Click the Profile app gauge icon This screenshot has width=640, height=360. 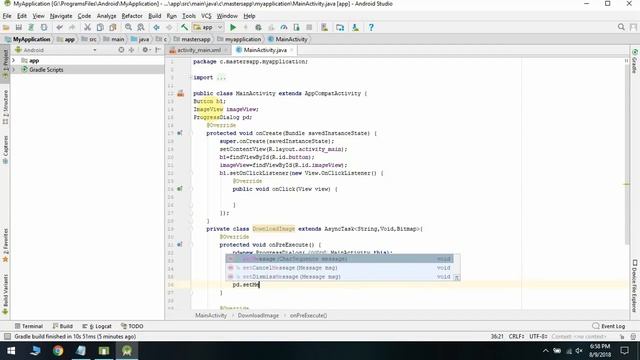click(284, 27)
